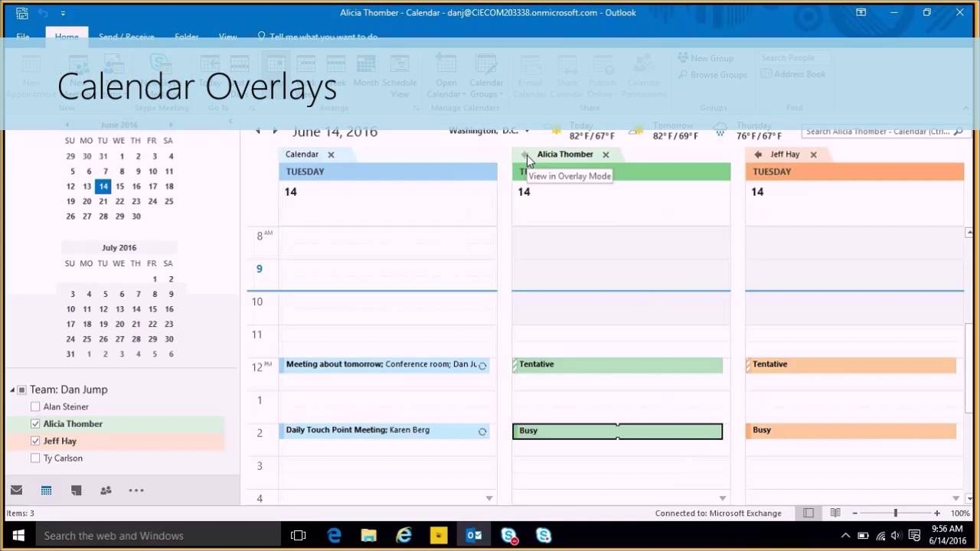This screenshot has width=980, height=551.
Task: Open the navigation bar ellipsis options
Action: click(x=136, y=491)
